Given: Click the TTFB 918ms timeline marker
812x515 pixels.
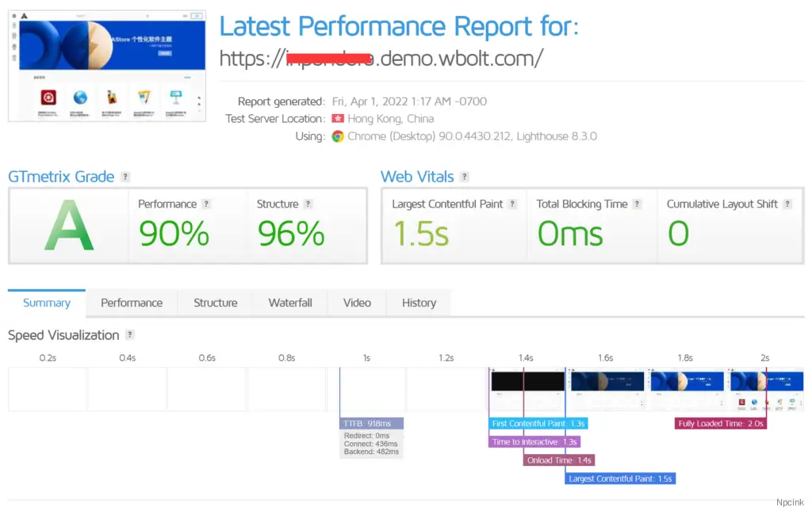Looking at the screenshot, I should pyautogui.click(x=372, y=423).
